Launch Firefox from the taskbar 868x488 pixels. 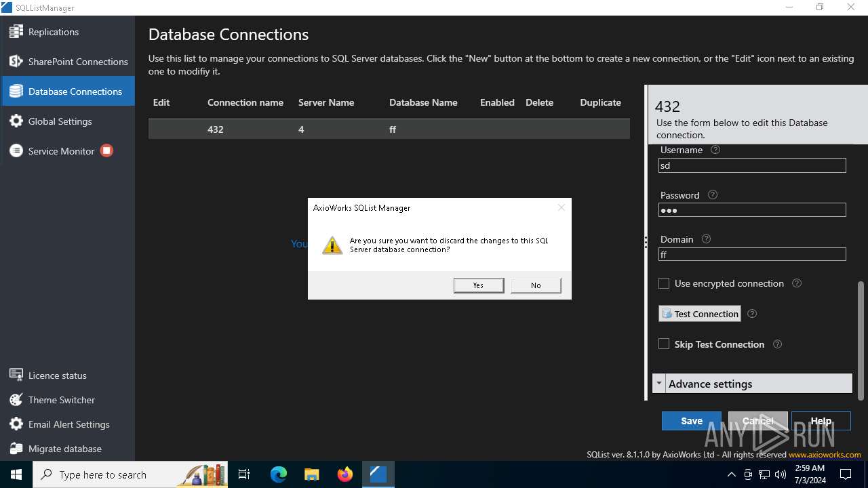[x=344, y=474]
